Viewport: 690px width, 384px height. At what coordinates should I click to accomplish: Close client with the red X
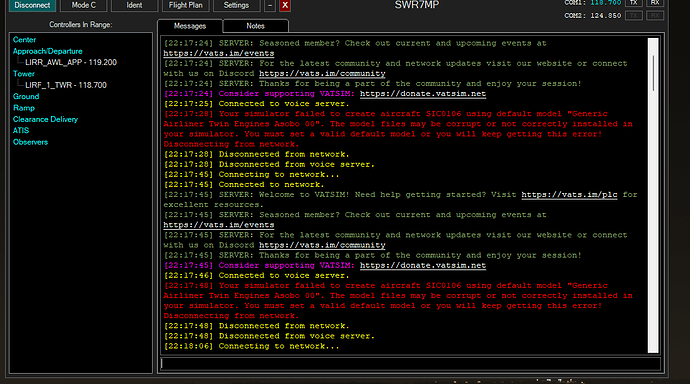pyautogui.click(x=285, y=5)
